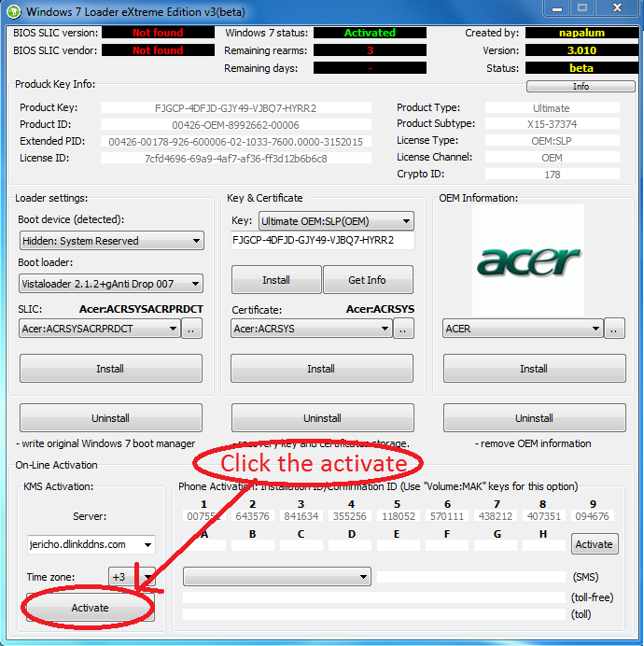Click Product Subtype value X15-37374
The height and width of the screenshot is (646, 644).
click(553, 124)
